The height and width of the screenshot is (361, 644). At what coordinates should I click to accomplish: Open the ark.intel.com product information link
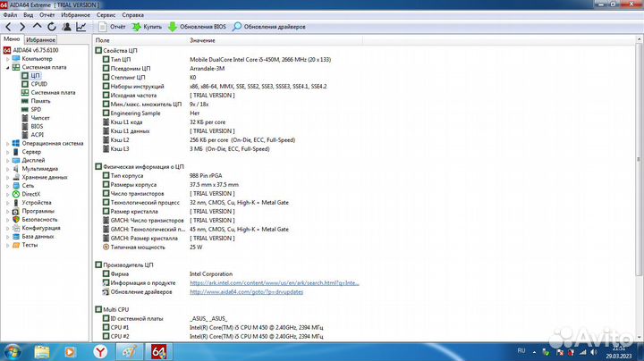275,283
